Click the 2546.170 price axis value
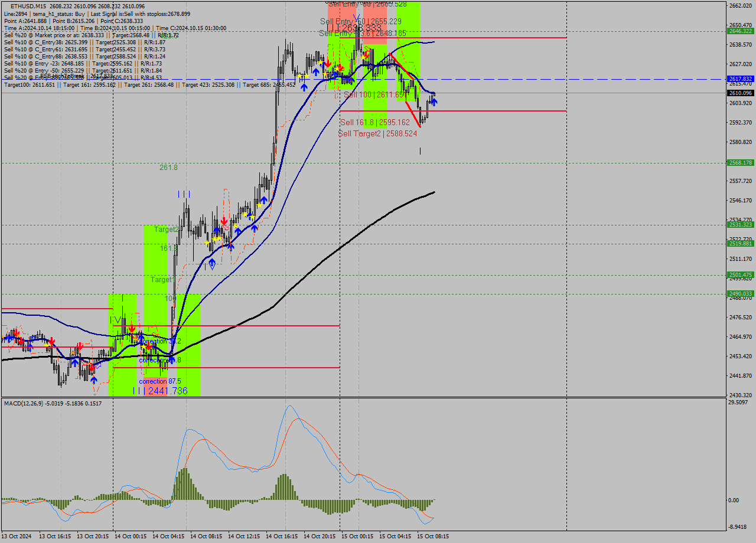Image resolution: width=756 pixels, height=543 pixels. tap(741, 201)
